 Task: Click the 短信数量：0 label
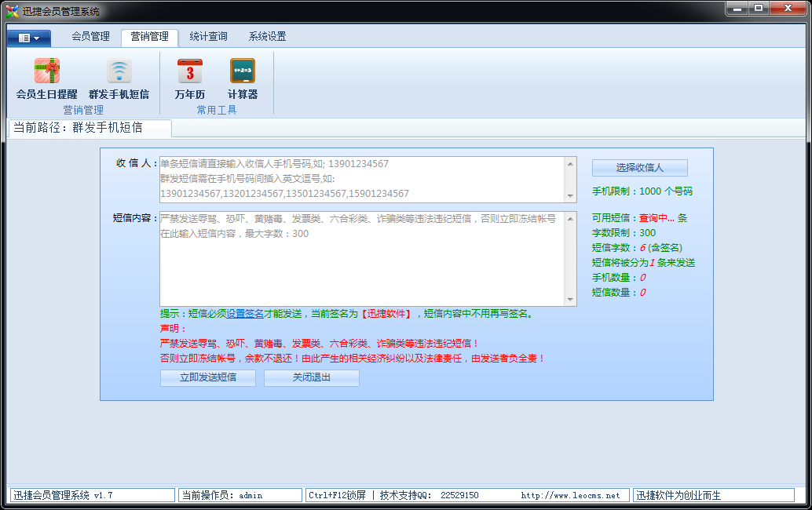[x=619, y=293]
